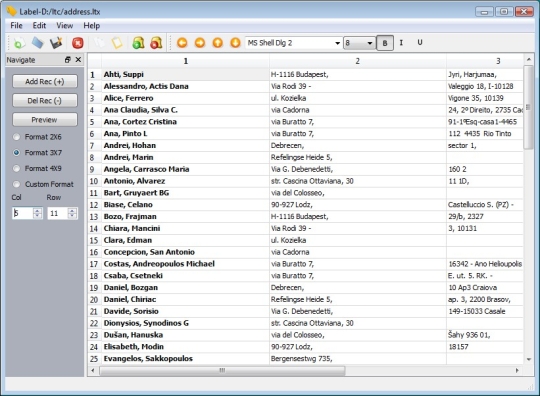Toggle Underline formatting button
The image size is (540, 396).
420,43
